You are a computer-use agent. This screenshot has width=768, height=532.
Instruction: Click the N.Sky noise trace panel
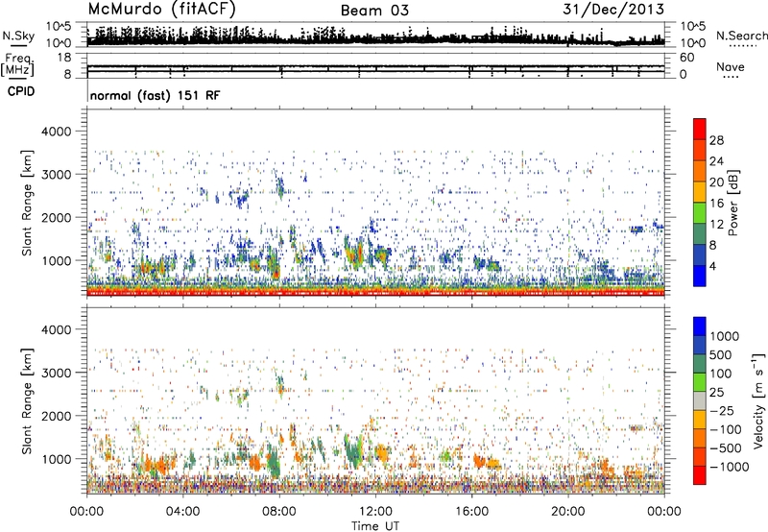click(375, 35)
